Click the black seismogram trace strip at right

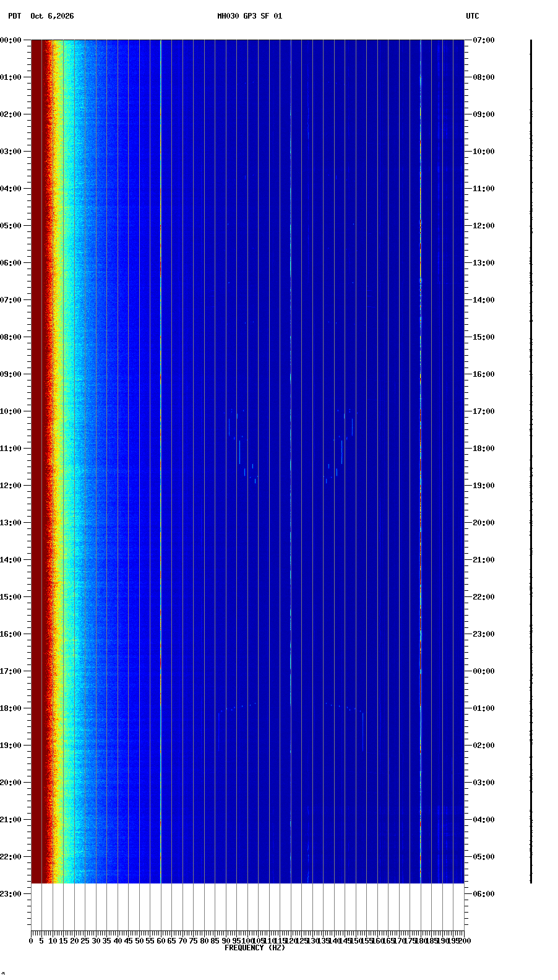(x=531, y=461)
